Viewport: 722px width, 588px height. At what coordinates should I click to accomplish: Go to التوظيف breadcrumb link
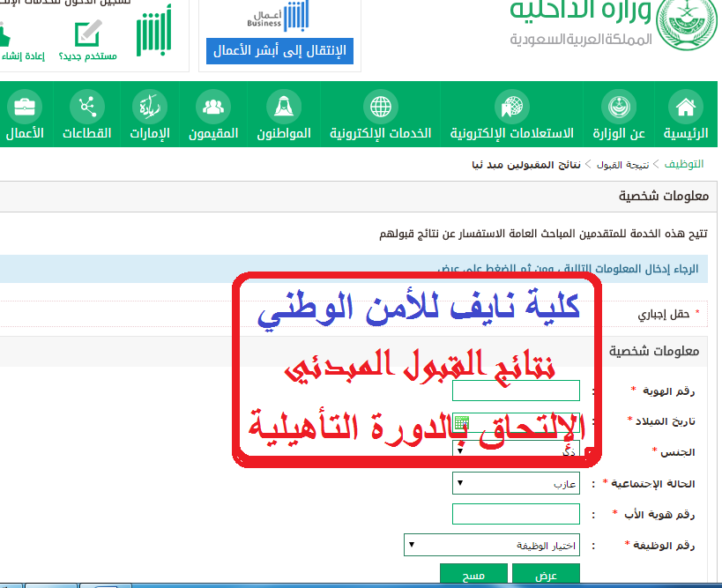(x=684, y=164)
